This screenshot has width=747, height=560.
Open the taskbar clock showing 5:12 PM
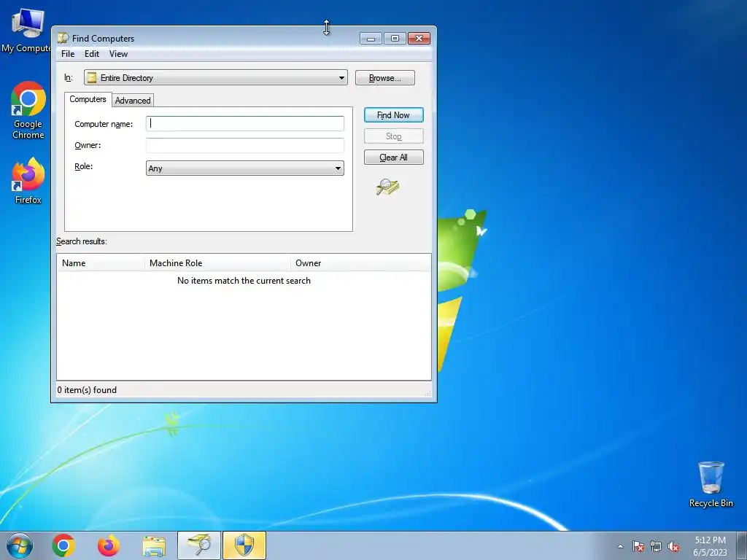[x=710, y=546]
